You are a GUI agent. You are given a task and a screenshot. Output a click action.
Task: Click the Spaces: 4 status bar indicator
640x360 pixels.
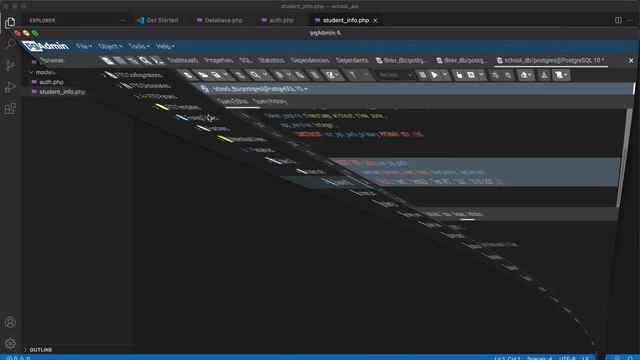(539, 358)
